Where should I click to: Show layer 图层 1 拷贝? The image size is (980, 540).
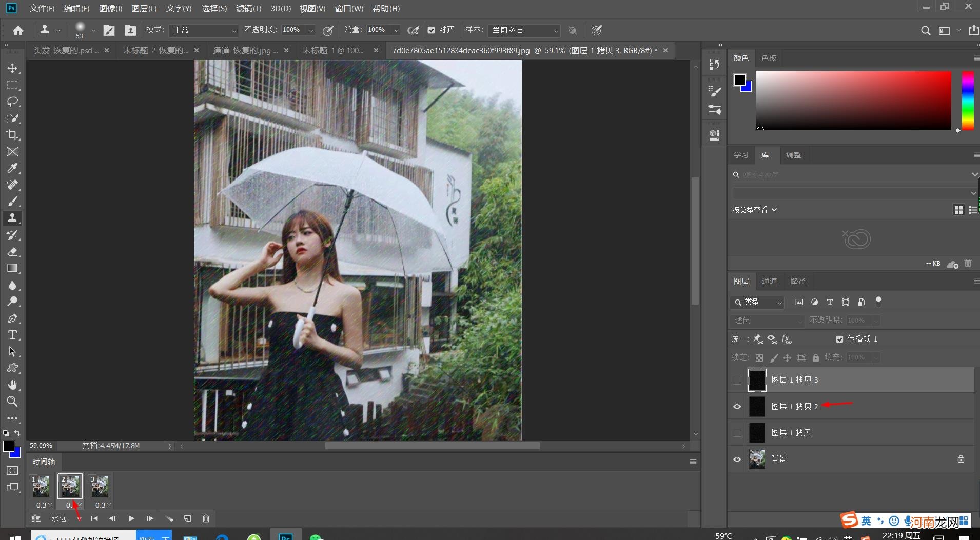coord(737,433)
